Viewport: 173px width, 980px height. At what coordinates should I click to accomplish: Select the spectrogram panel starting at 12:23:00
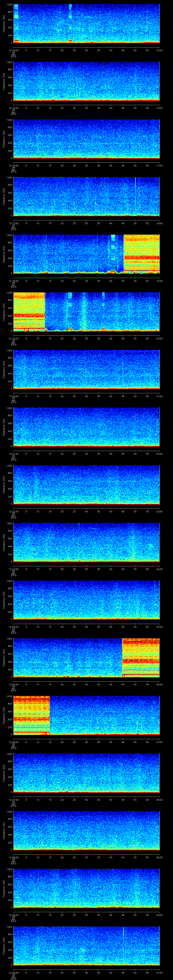(x=86, y=543)
